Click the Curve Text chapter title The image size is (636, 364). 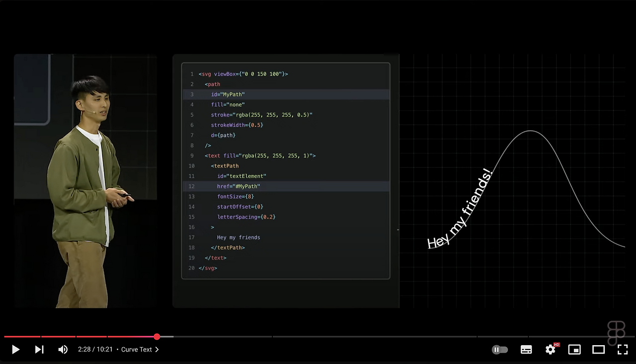(x=136, y=349)
